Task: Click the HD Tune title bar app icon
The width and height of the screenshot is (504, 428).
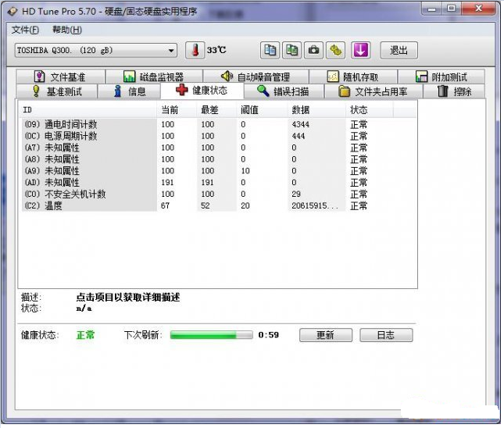Action: click(13, 12)
